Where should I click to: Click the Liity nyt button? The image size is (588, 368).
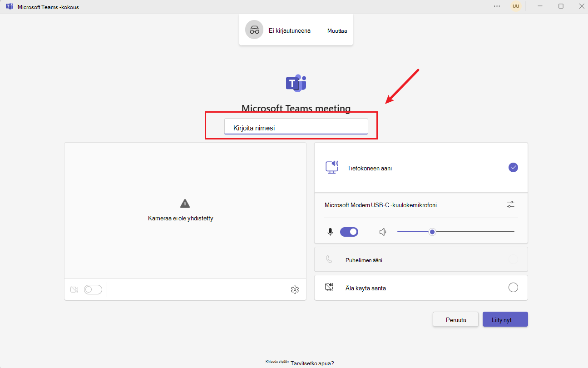click(505, 319)
